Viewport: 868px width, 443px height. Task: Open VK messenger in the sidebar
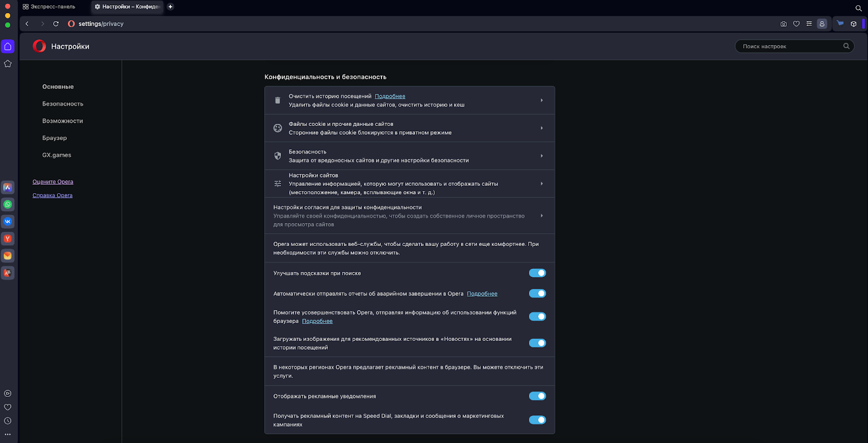pyautogui.click(x=8, y=221)
